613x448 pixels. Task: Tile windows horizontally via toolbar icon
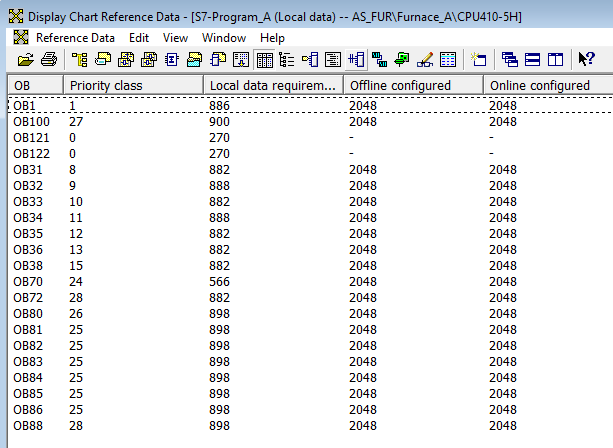click(532, 59)
